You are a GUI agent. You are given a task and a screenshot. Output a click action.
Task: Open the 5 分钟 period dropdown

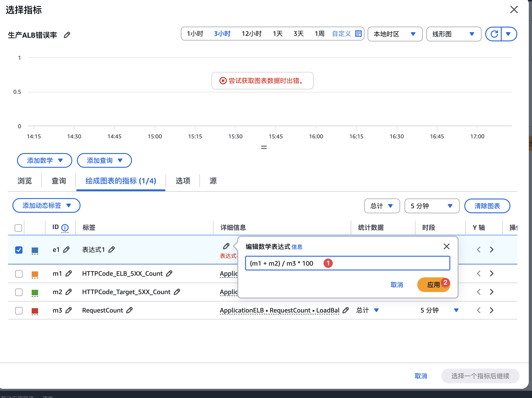click(x=432, y=206)
